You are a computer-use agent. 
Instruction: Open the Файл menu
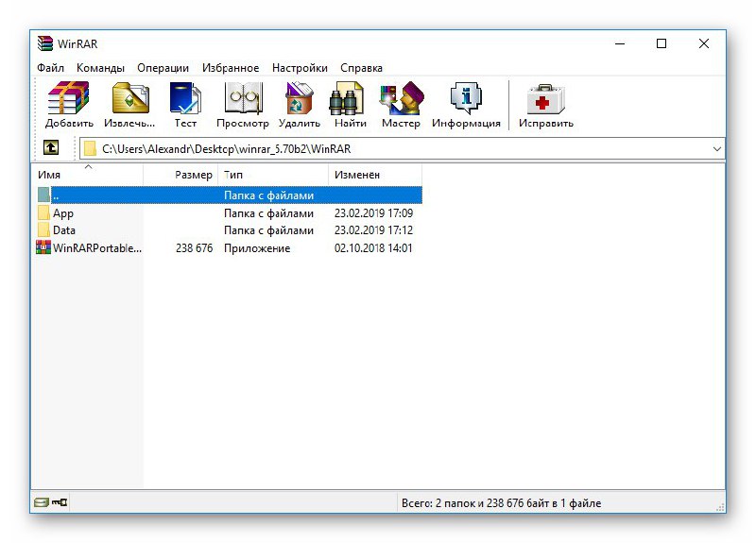[x=50, y=68]
